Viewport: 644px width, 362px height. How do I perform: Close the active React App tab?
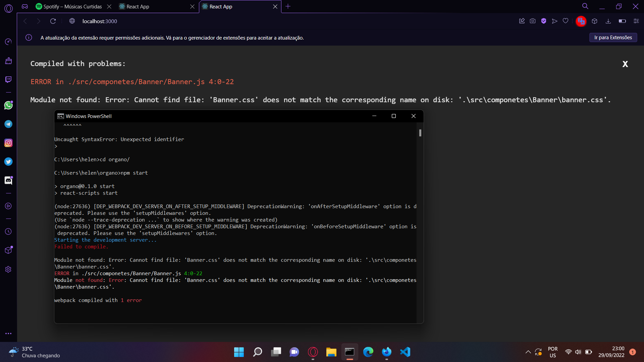275,6
